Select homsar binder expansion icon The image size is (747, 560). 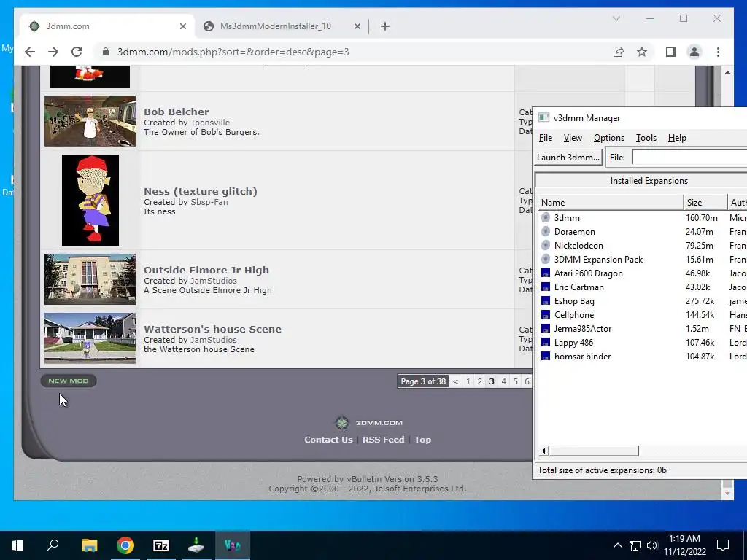point(546,356)
